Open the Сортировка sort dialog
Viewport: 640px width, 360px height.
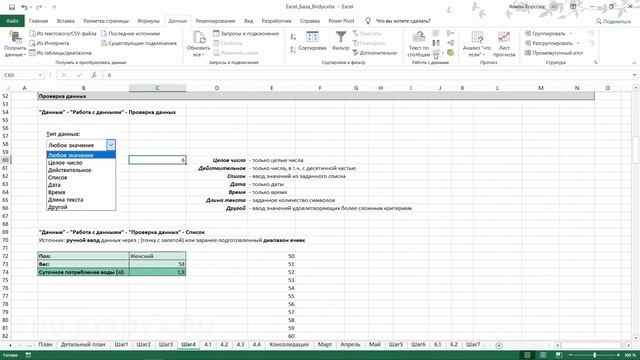[312, 41]
